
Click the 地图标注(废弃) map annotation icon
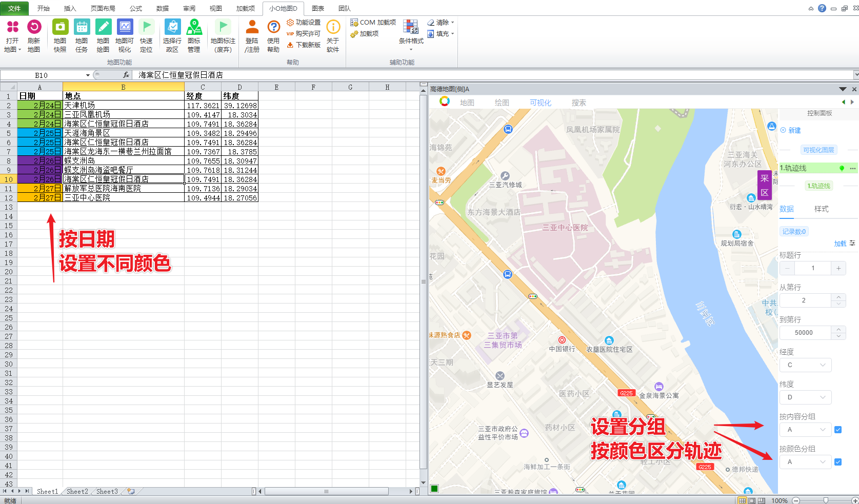tap(223, 35)
